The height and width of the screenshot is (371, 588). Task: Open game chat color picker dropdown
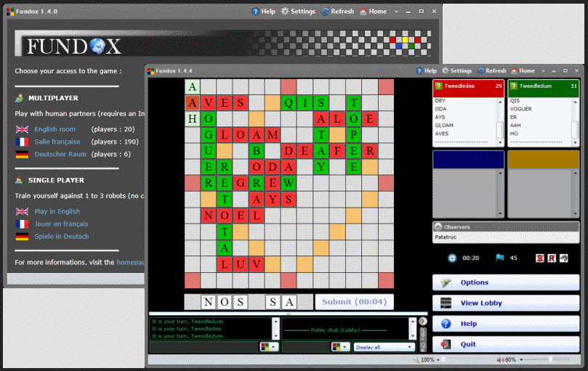(269, 347)
